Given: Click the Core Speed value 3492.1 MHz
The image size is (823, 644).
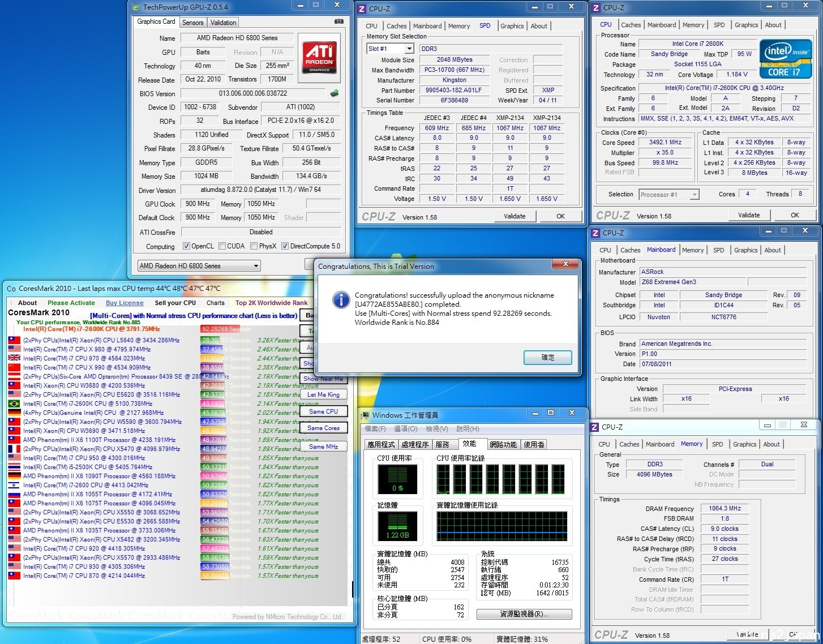Looking at the screenshot, I should point(665,143).
